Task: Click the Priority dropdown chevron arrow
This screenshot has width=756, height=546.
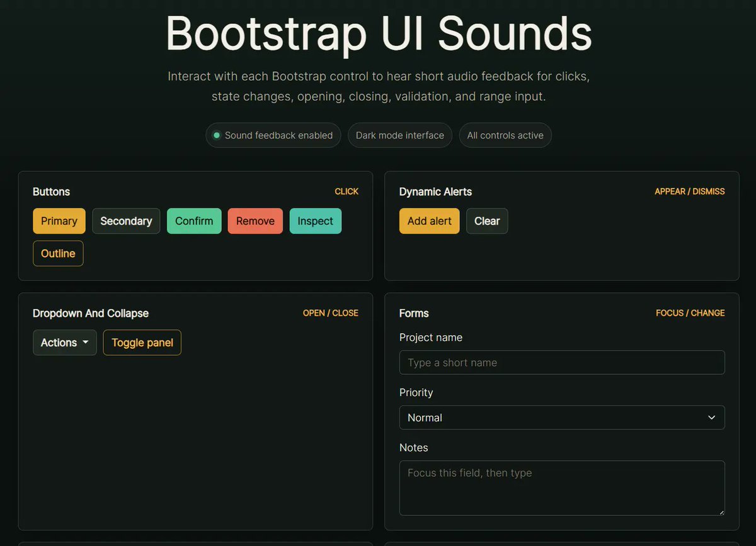Action: [x=711, y=418]
